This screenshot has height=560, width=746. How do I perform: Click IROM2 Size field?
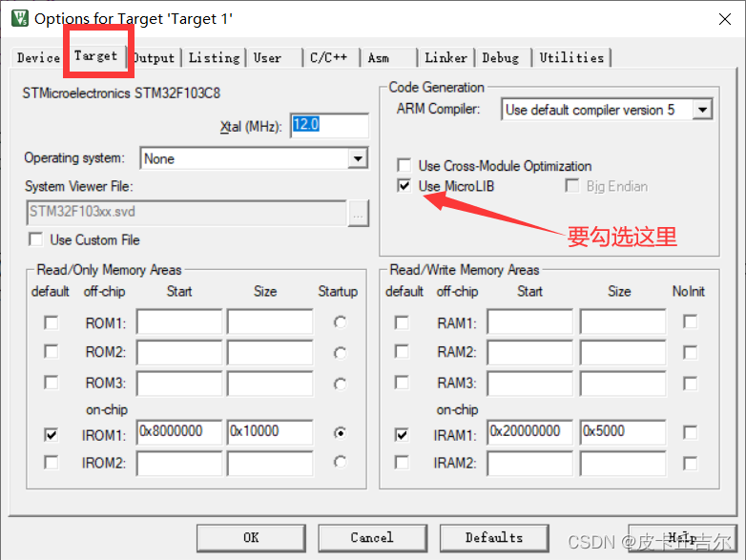270,464
